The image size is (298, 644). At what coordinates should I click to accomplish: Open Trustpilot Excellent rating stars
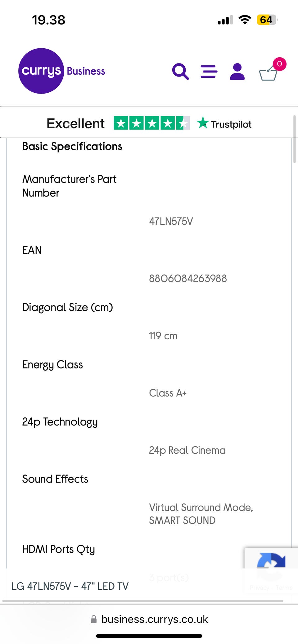tap(152, 123)
